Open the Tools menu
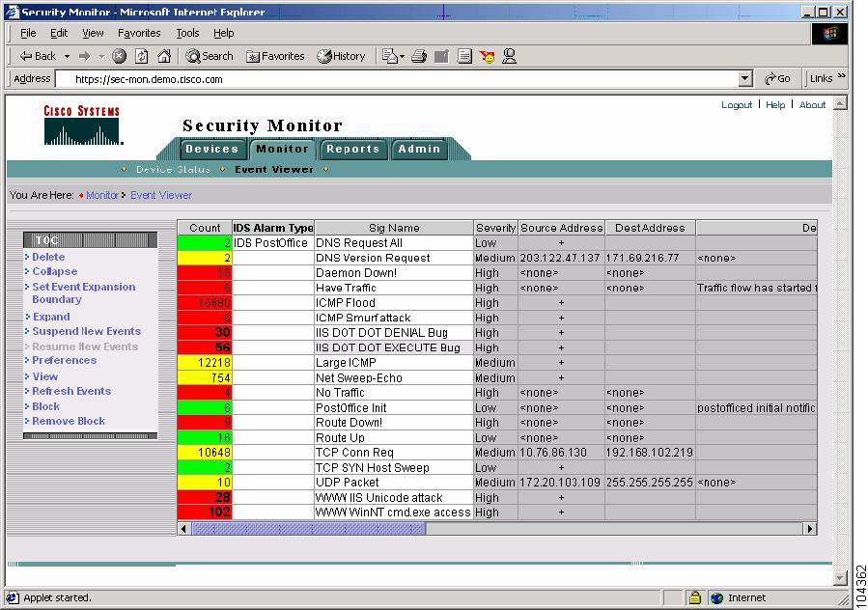868x610 pixels. coord(187,33)
